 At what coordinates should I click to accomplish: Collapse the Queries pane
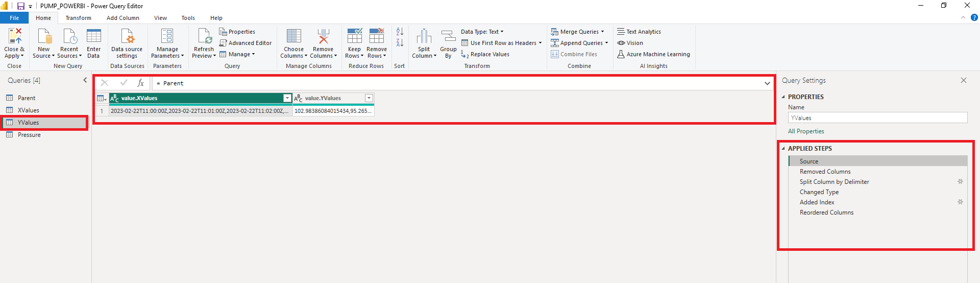point(85,80)
